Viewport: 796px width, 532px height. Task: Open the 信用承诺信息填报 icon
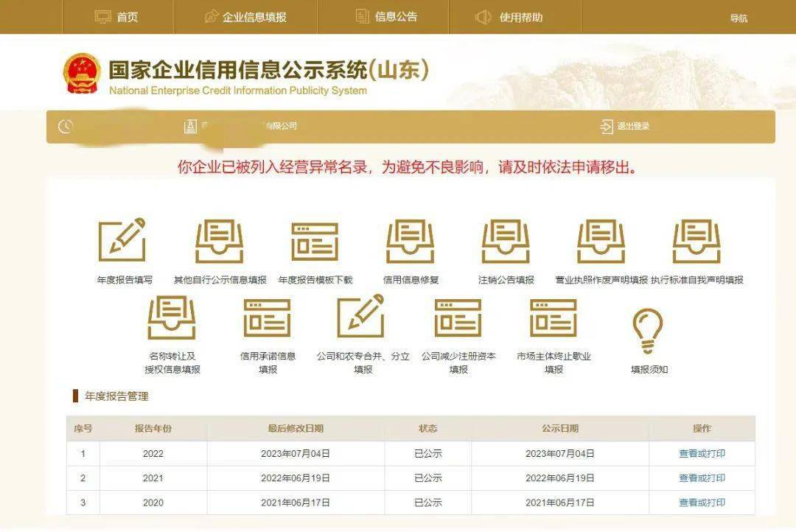(x=268, y=317)
